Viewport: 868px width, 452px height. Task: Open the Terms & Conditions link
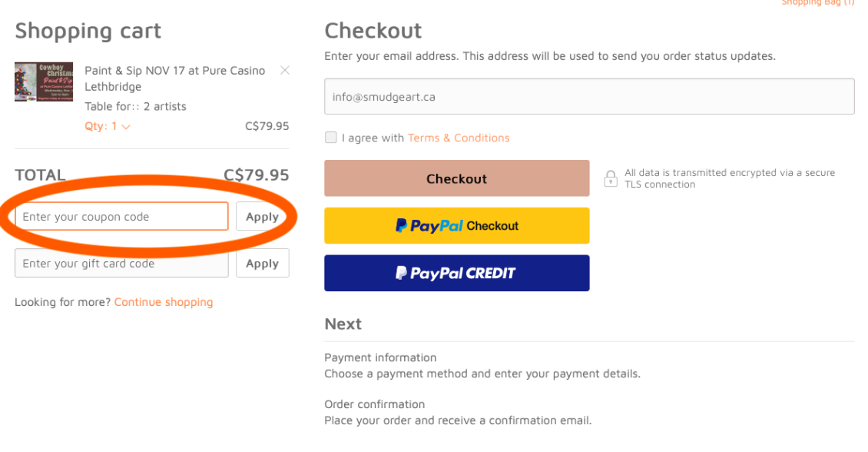point(459,138)
